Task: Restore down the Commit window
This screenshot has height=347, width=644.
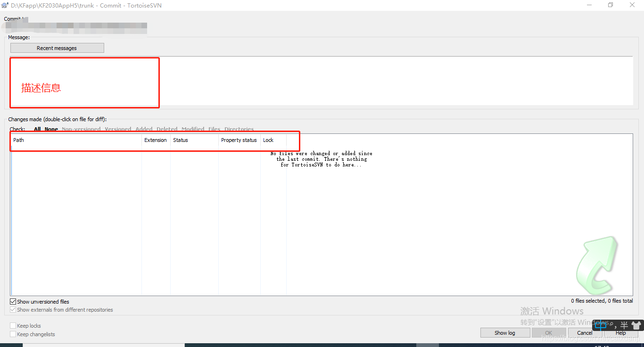Action: coord(611,5)
